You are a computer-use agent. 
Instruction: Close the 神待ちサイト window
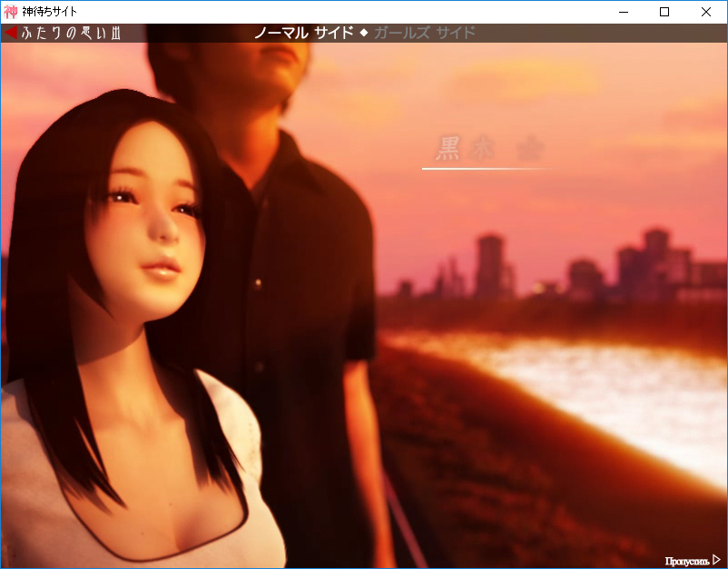pos(706,12)
